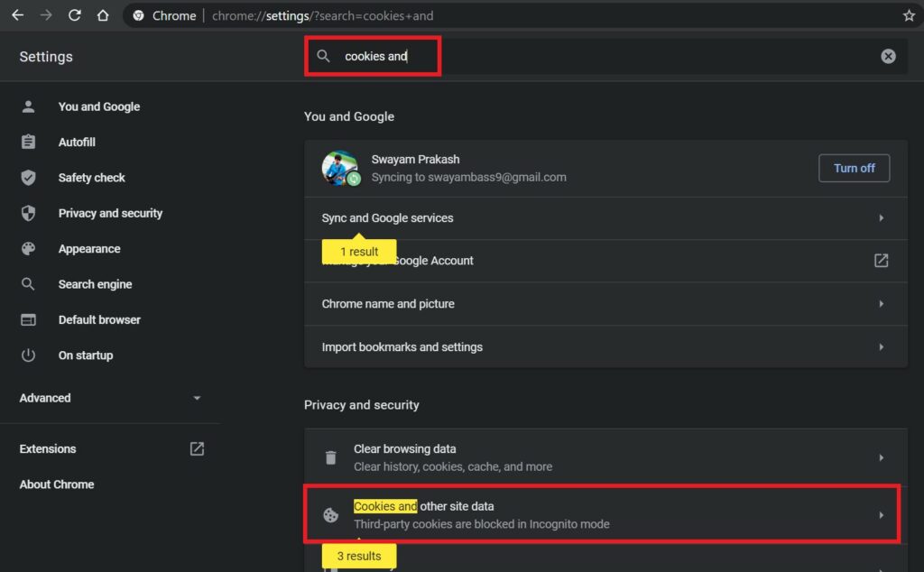Click the 'Syncing to swayambass9@gmail.com' text
Screen dimensions: 924x572
coord(468,178)
